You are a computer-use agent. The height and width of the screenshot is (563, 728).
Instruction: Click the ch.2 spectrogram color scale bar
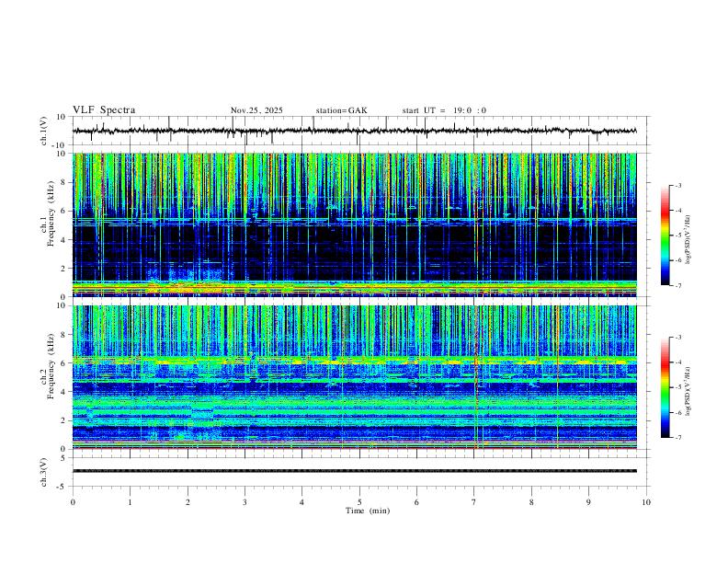click(x=665, y=387)
